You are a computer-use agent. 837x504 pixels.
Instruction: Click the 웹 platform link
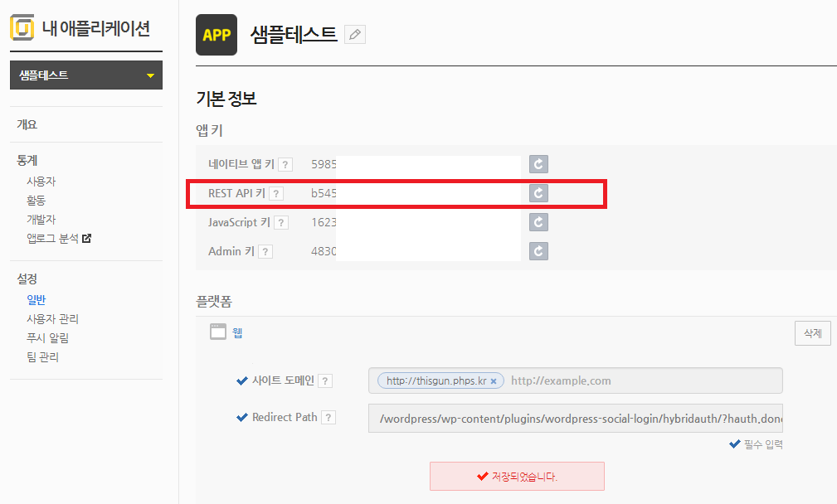[237, 332]
